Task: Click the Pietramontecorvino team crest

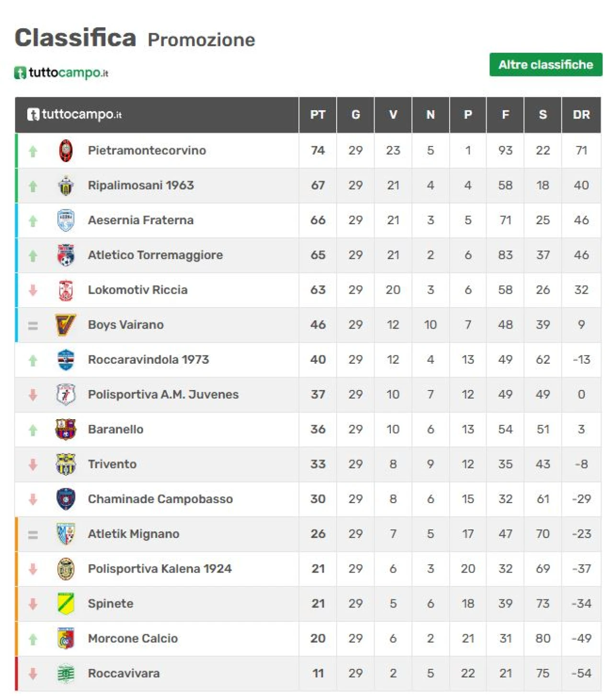Action: [66, 150]
